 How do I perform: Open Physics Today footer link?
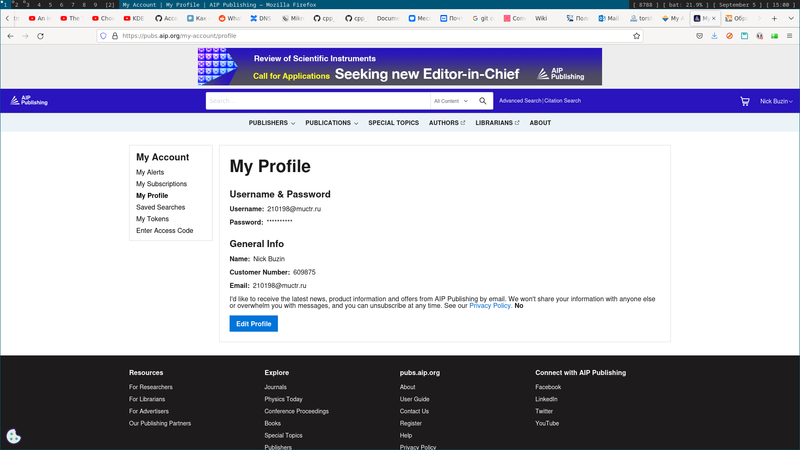point(283,399)
